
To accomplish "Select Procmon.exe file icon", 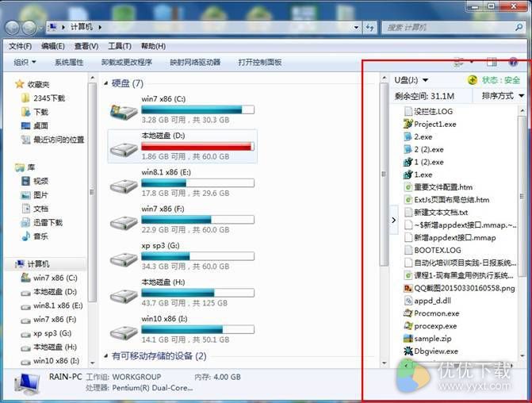I will click(408, 313).
